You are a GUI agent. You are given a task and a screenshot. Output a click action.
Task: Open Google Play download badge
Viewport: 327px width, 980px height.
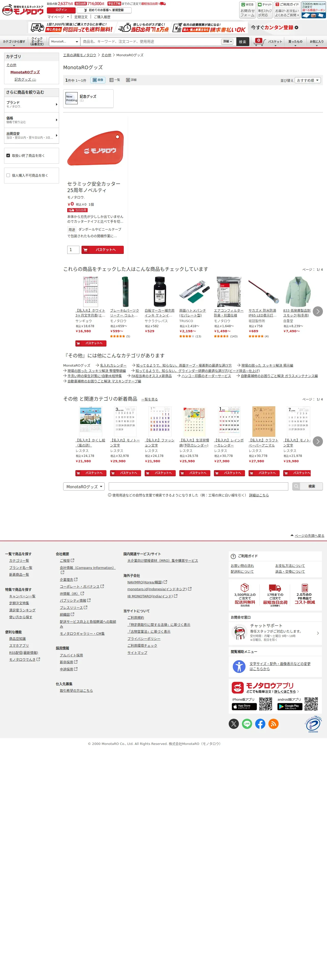[x=290, y=707]
